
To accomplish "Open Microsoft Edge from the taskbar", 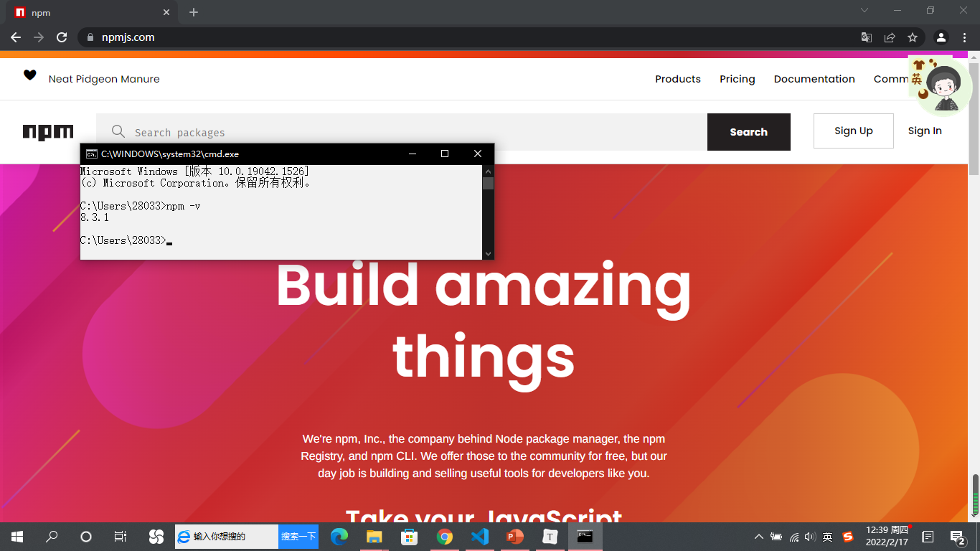I will [x=339, y=537].
